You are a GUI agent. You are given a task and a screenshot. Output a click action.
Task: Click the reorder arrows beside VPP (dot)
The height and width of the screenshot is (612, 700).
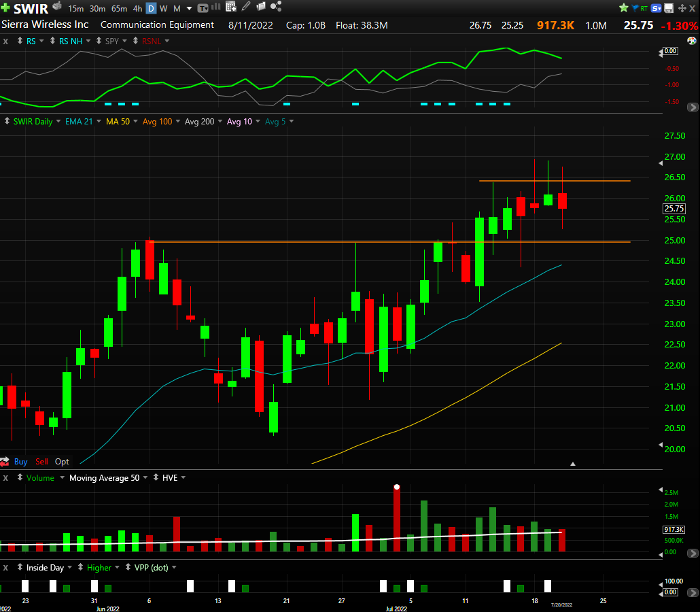[x=128, y=567]
